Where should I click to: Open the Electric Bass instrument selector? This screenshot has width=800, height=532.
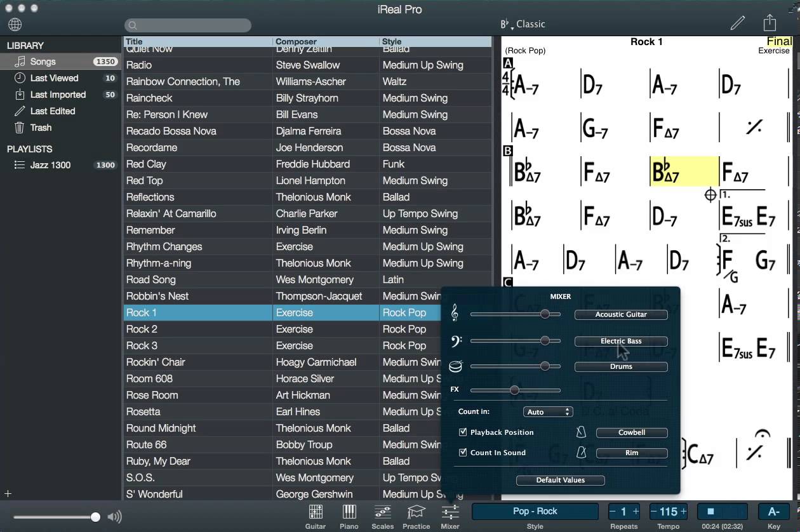tap(621, 341)
